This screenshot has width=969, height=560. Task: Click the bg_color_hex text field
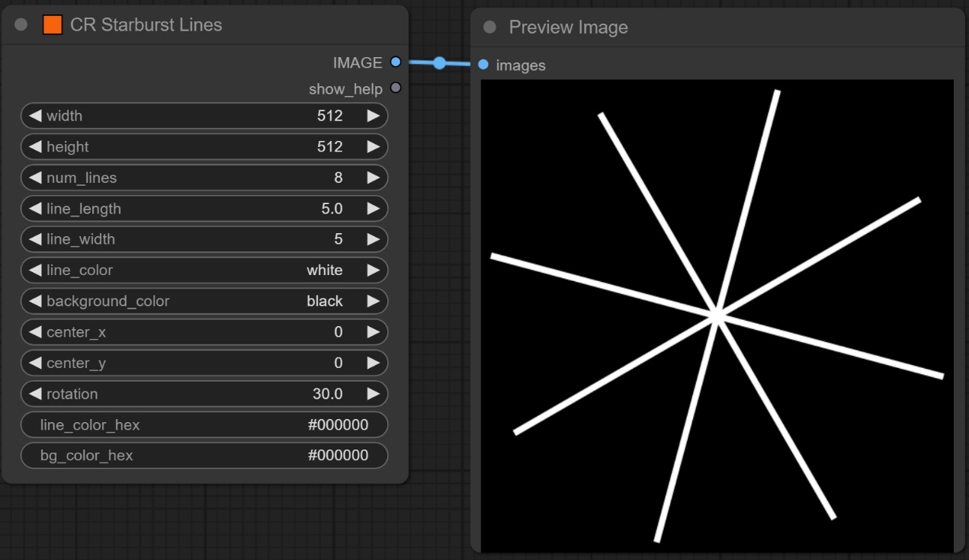click(x=204, y=456)
